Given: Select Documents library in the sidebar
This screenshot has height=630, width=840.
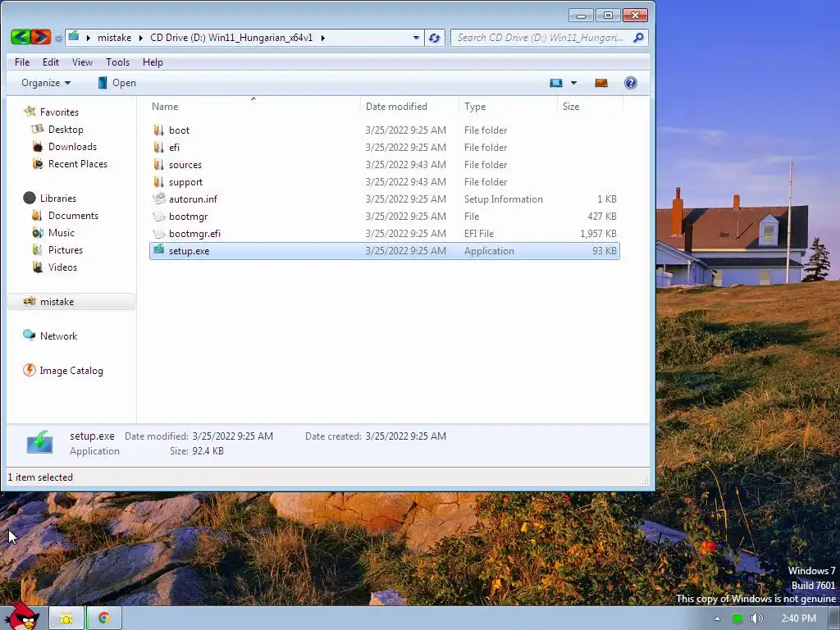Looking at the screenshot, I should coord(73,216).
